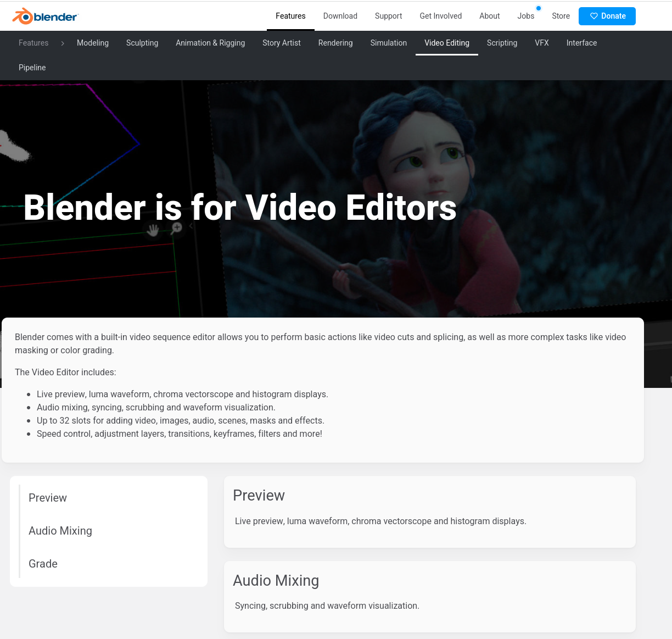Open the Scripting tab
This screenshot has width=672, height=639.
502,43
